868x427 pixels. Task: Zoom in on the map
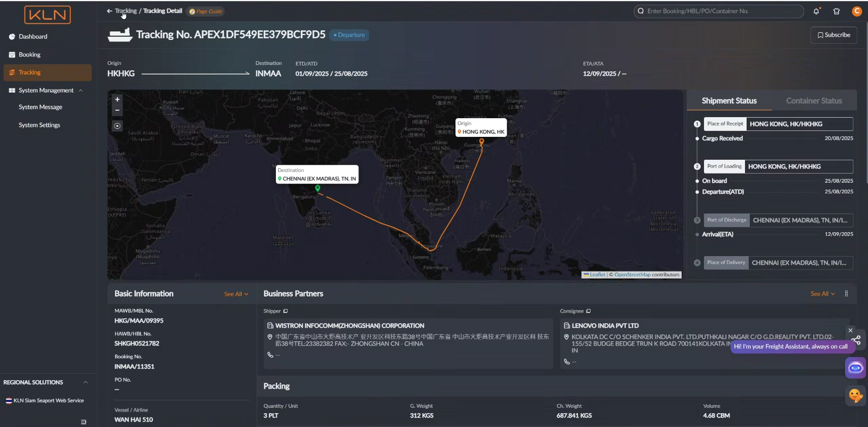click(x=118, y=100)
